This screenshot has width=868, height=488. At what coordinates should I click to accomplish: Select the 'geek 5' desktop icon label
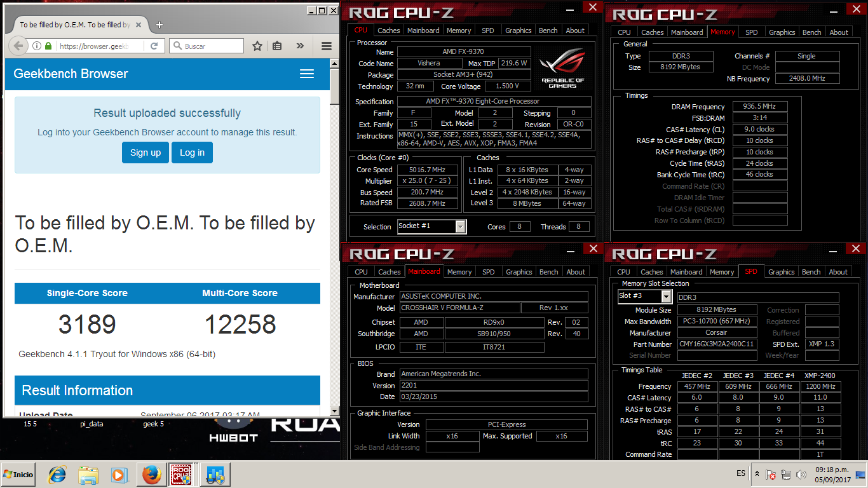tap(154, 424)
